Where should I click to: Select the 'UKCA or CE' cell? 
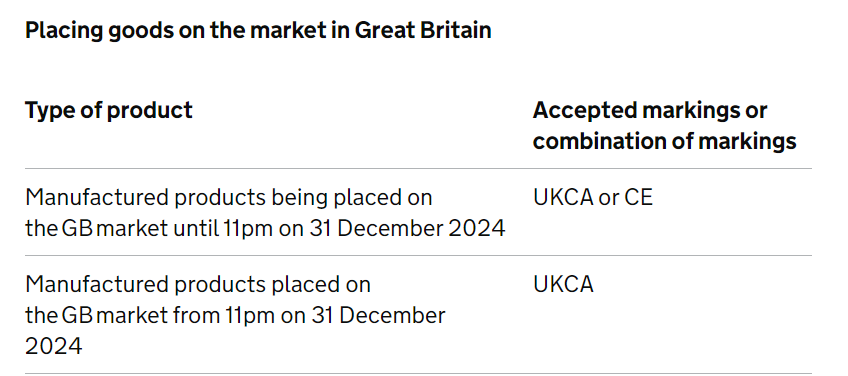[x=593, y=197]
